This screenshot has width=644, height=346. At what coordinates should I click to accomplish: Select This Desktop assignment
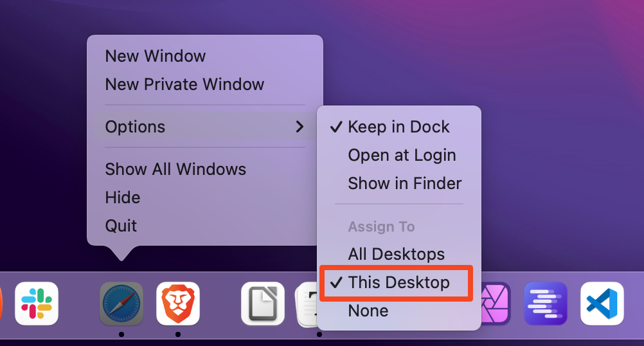(398, 282)
